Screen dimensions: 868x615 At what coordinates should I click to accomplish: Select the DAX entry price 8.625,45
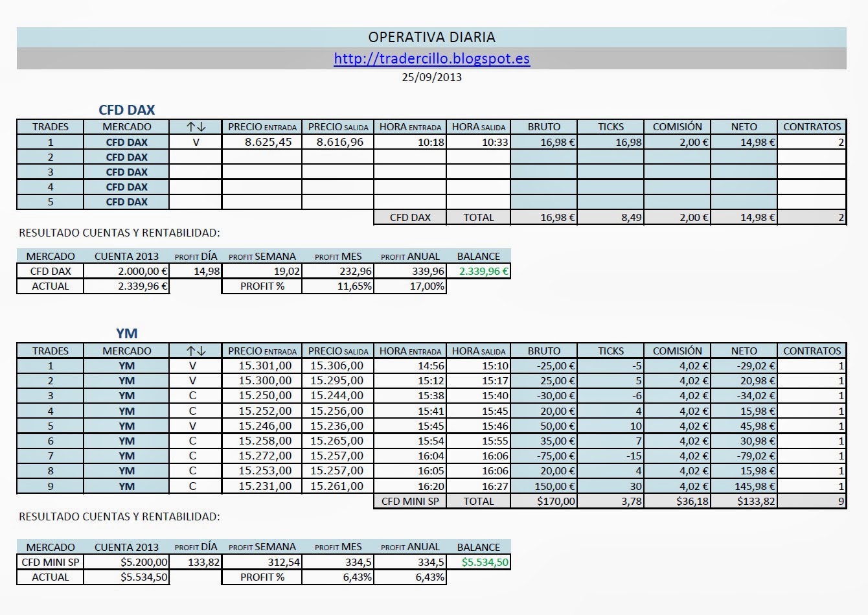coord(268,142)
